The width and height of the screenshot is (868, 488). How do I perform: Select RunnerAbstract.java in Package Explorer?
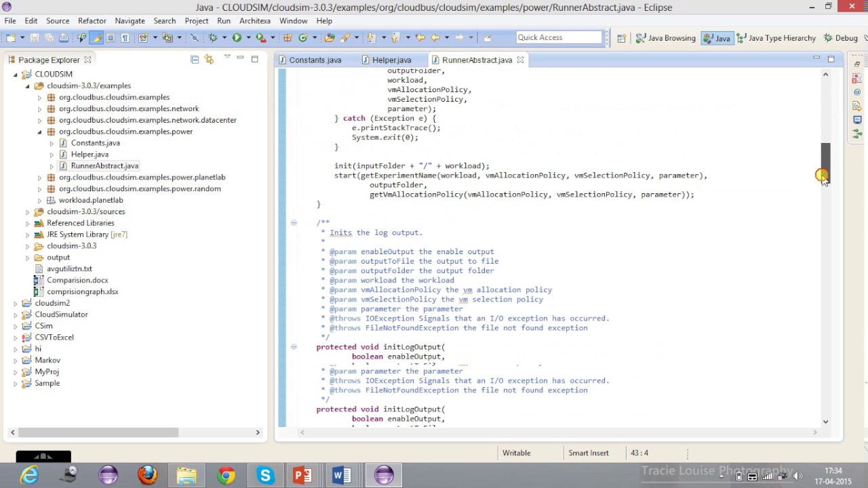click(104, 166)
